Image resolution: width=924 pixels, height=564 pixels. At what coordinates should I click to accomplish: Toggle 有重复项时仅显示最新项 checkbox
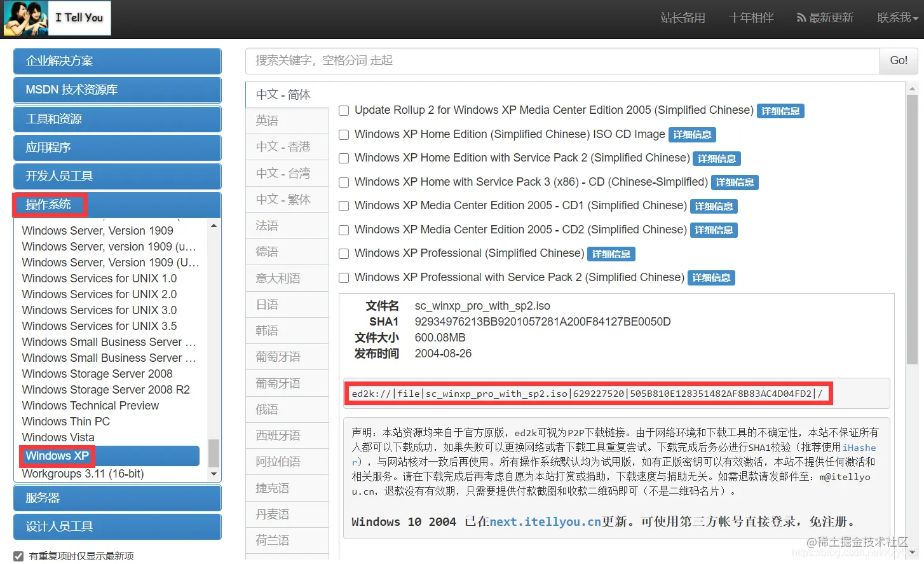click(x=18, y=556)
